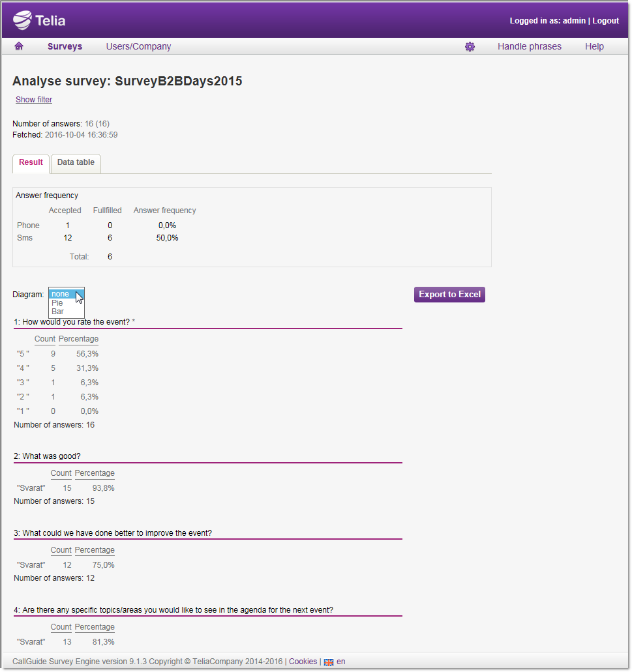Click the UK flag language icon in the footer

click(x=329, y=662)
